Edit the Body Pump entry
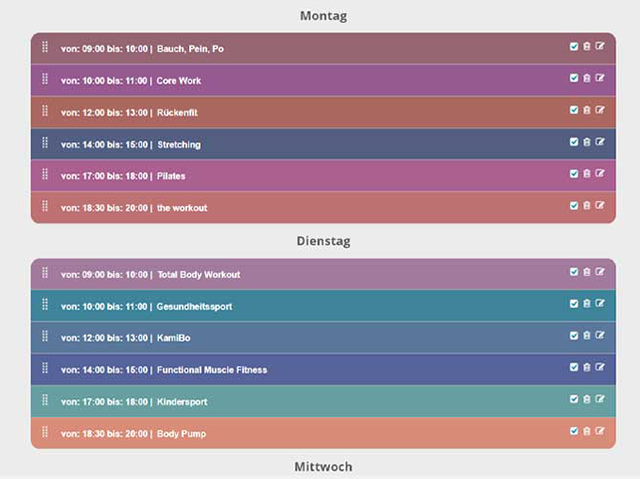This screenshot has height=479, width=640. [600, 430]
